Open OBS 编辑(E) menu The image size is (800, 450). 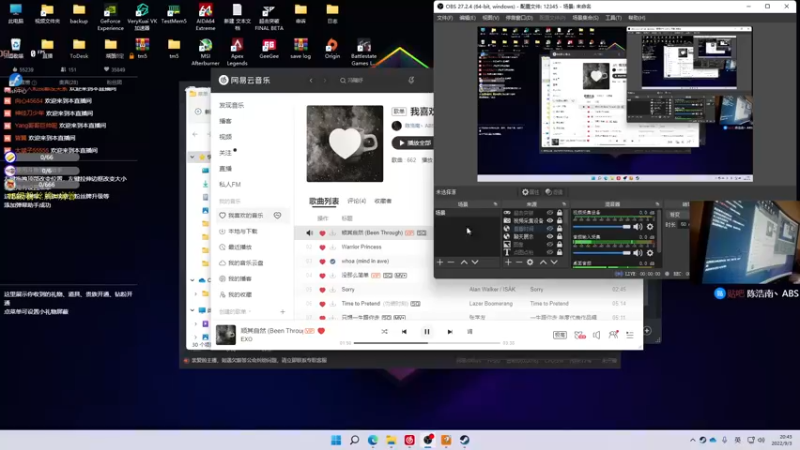[467, 18]
